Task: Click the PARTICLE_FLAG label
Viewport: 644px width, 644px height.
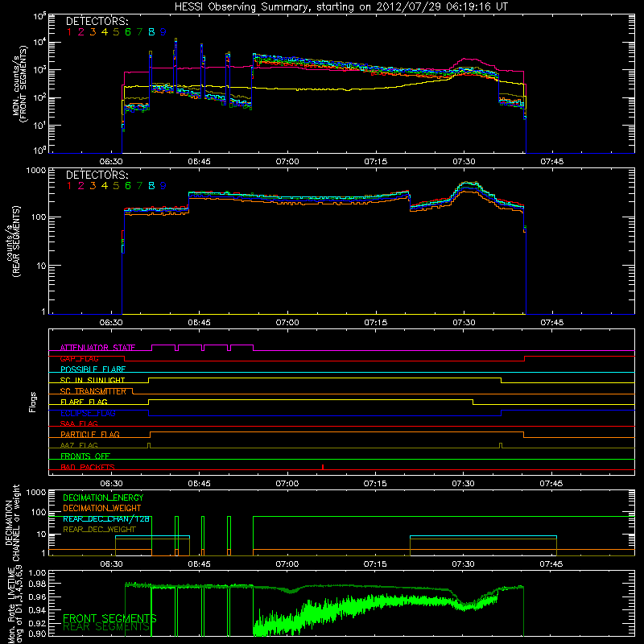Action: (x=90, y=434)
